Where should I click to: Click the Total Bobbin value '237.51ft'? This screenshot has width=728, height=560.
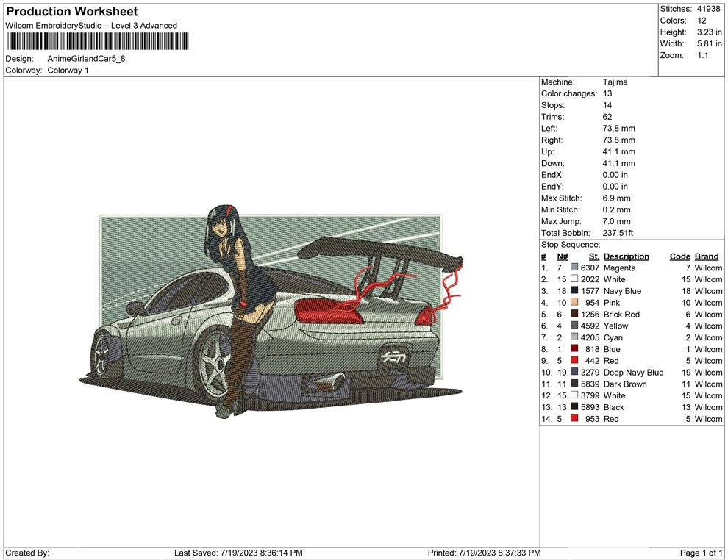click(x=618, y=233)
